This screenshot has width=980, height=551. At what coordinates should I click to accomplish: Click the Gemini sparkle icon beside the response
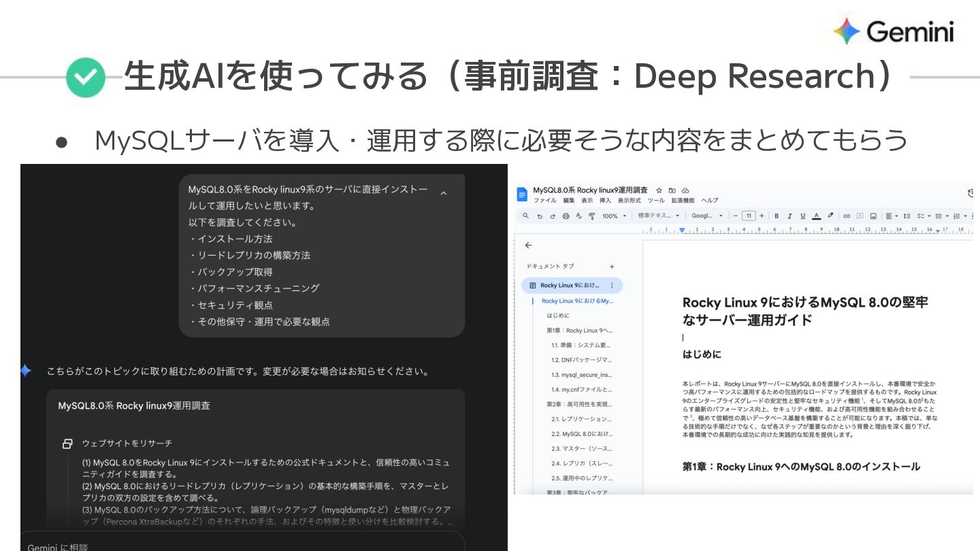point(25,371)
